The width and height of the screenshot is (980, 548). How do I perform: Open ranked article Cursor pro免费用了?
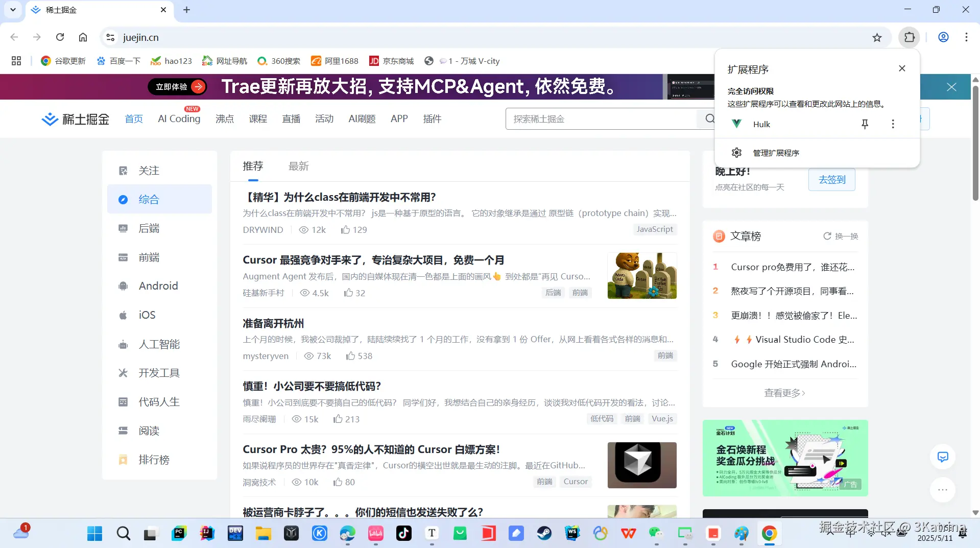[x=793, y=267]
